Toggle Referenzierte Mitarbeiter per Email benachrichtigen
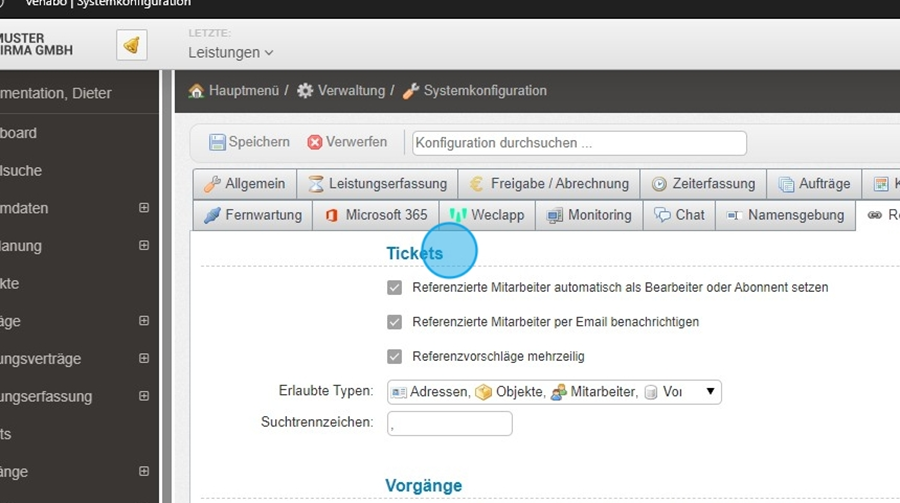Image resolution: width=900 pixels, height=503 pixels. click(x=394, y=322)
